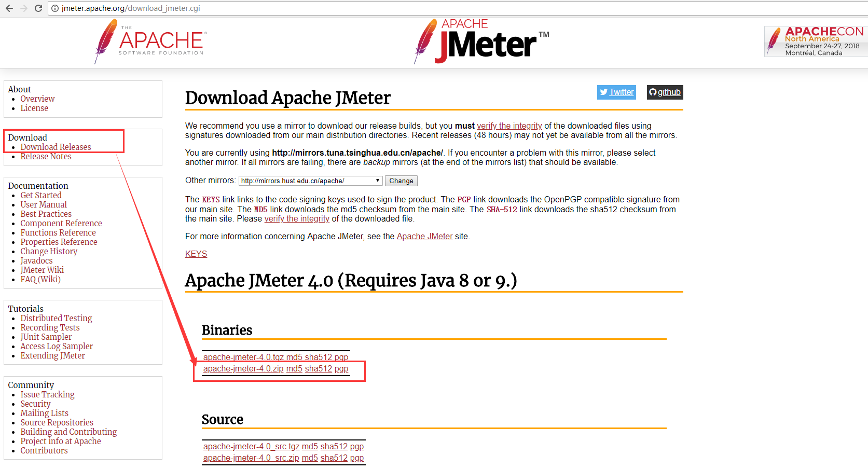Open Extending JMeter tutorial
Screen dimensions: 868x469
coord(52,355)
